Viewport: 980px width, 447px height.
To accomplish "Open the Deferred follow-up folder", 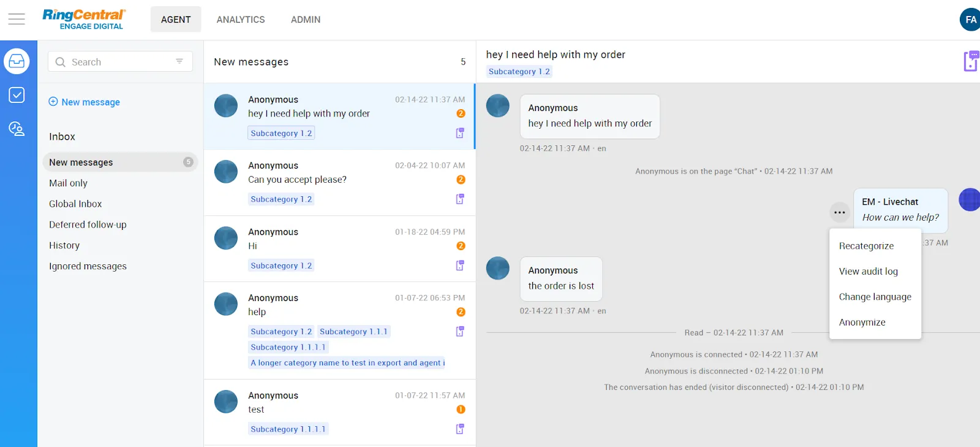I will (88, 225).
